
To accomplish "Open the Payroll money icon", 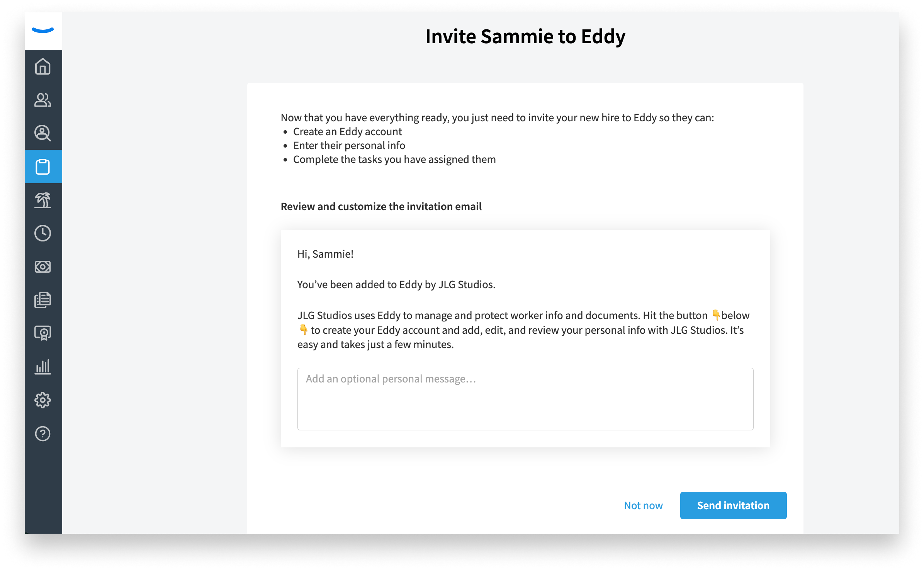I will [43, 267].
